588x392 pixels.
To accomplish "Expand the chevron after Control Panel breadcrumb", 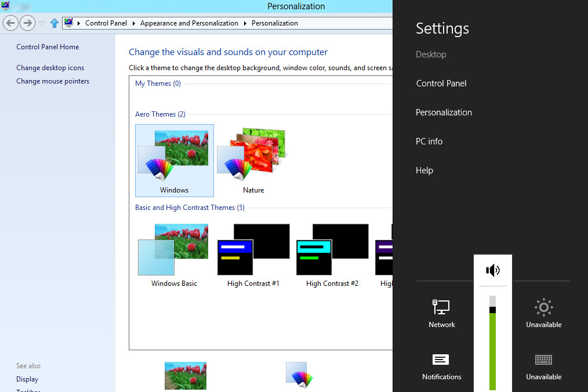I will pyautogui.click(x=133, y=23).
